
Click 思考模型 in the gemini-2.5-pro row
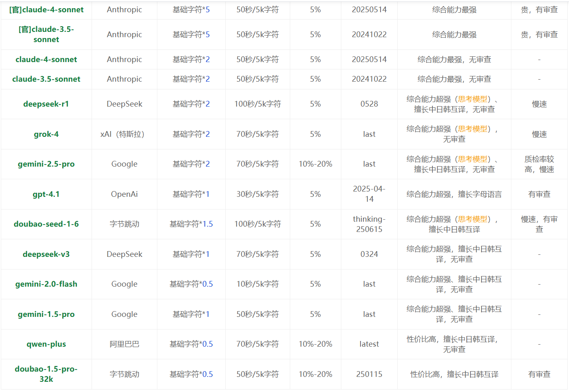point(473,159)
